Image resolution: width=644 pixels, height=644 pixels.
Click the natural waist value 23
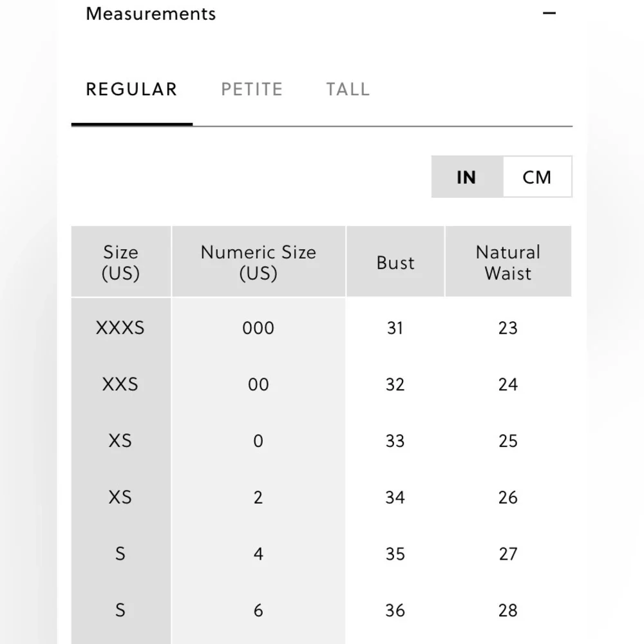(508, 328)
